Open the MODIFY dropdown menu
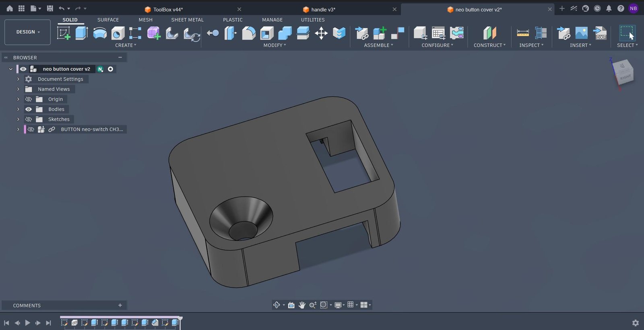This screenshot has width=644, height=330. [x=275, y=45]
